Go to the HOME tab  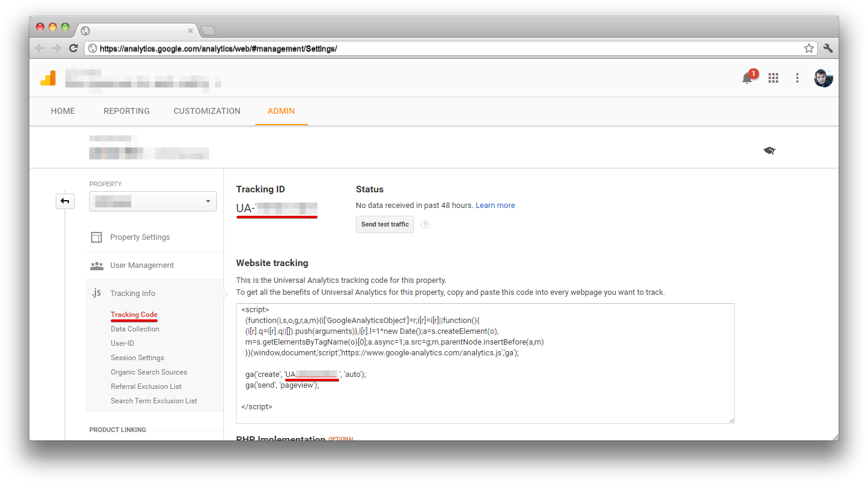click(x=63, y=111)
